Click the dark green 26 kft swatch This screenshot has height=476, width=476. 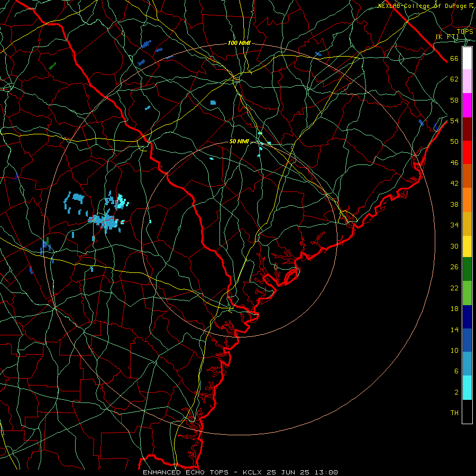click(x=467, y=269)
